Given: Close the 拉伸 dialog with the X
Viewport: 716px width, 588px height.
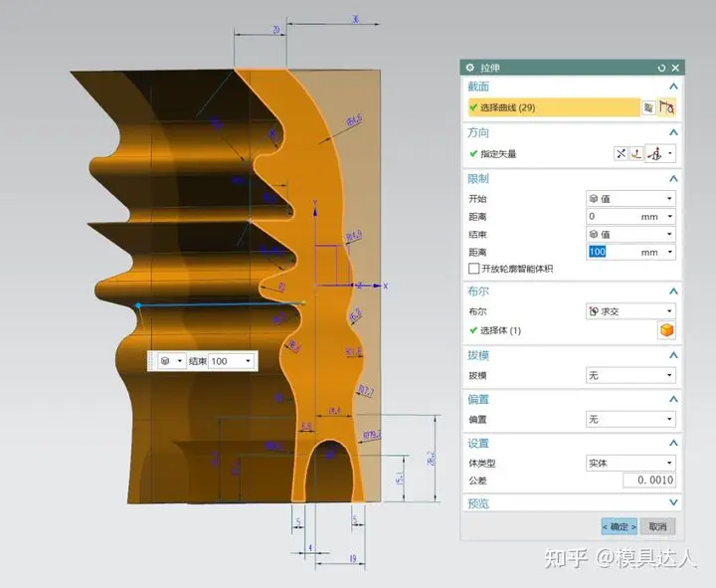Looking at the screenshot, I should point(676,68).
